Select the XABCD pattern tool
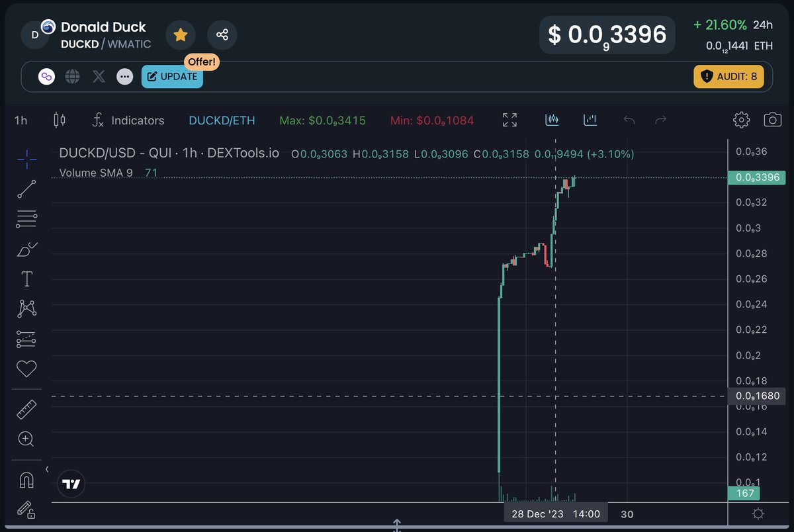 tap(26, 308)
